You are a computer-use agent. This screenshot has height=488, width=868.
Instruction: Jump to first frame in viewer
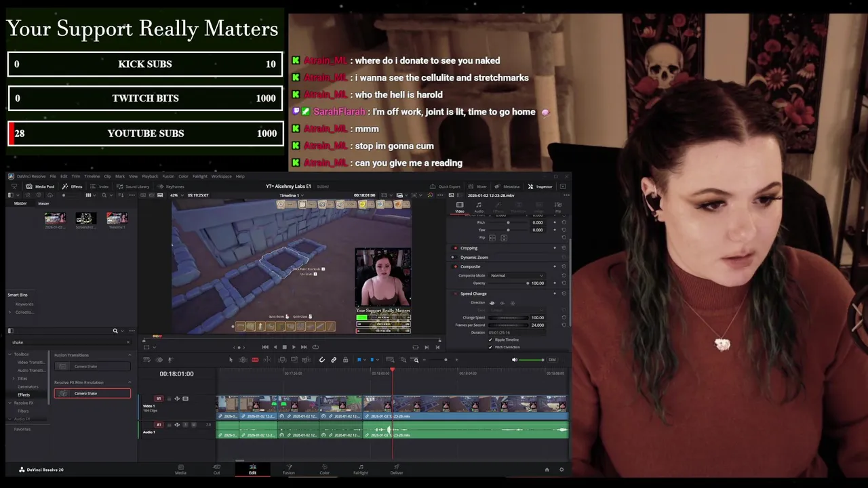[x=265, y=347]
